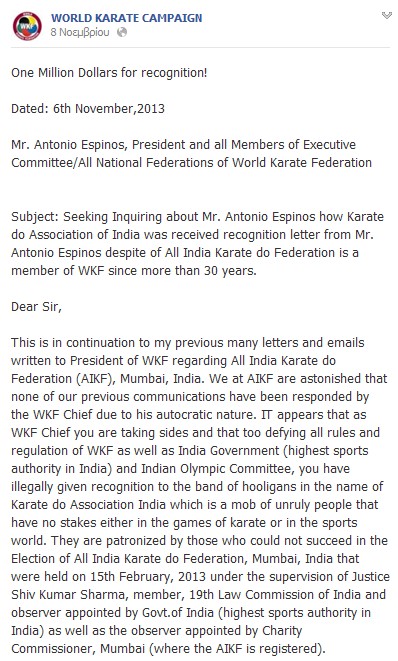The height and width of the screenshot is (661, 398).
Task: Click the globe public-privacy icon
Action: (122, 32)
